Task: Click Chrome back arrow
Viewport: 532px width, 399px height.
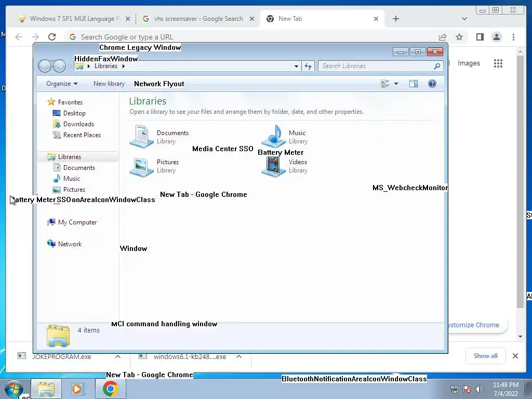Action: [19, 37]
